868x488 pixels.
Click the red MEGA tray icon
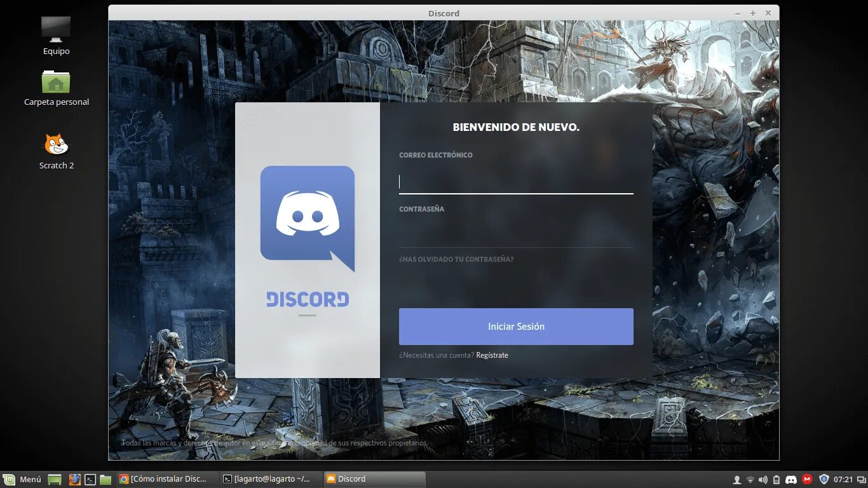click(807, 480)
